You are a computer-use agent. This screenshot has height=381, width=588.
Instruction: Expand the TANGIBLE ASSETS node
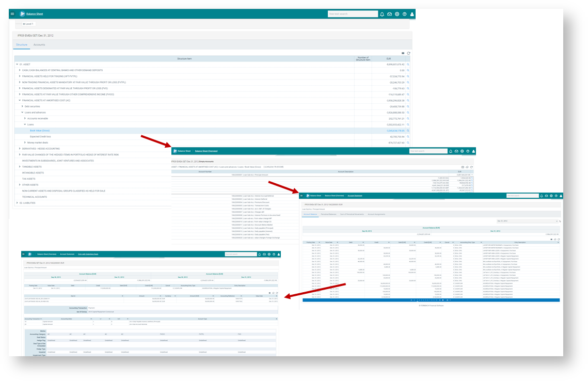(20, 167)
